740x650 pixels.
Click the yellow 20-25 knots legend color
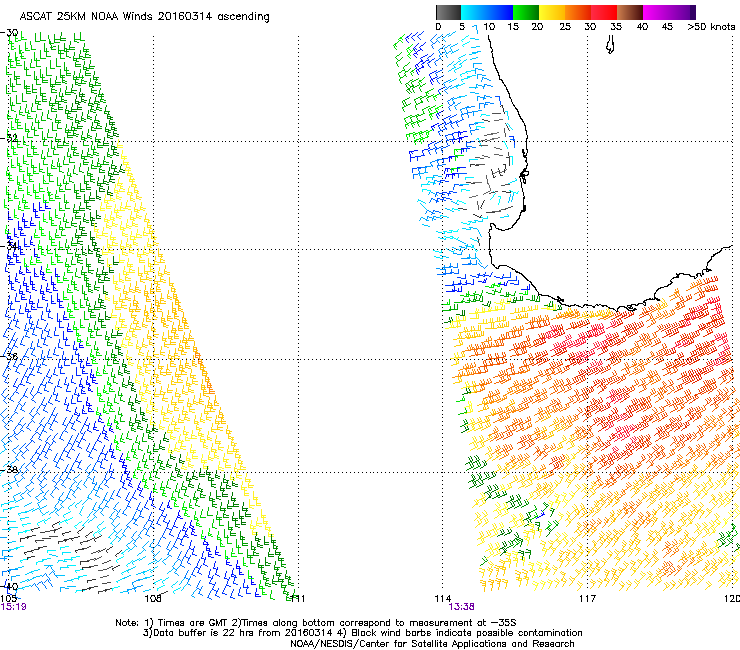[552, 12]
